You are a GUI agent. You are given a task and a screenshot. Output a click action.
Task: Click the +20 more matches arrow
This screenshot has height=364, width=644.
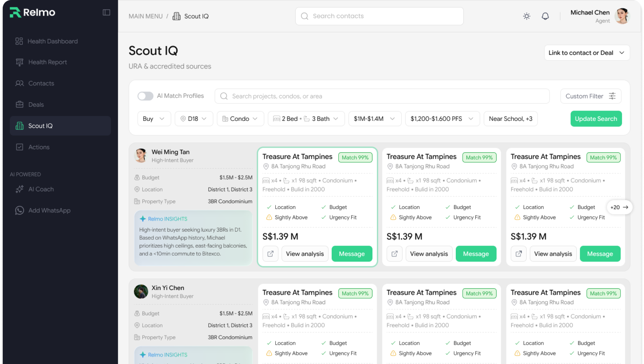619,207
